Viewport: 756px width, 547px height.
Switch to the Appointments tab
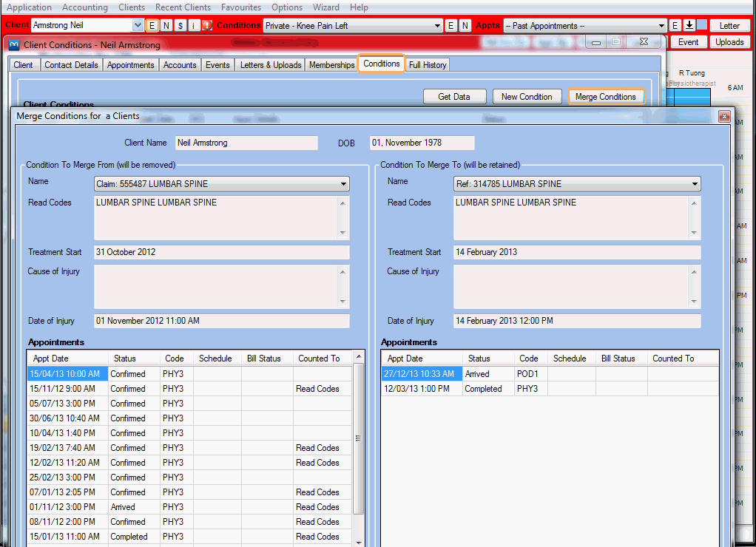point(131,65)
